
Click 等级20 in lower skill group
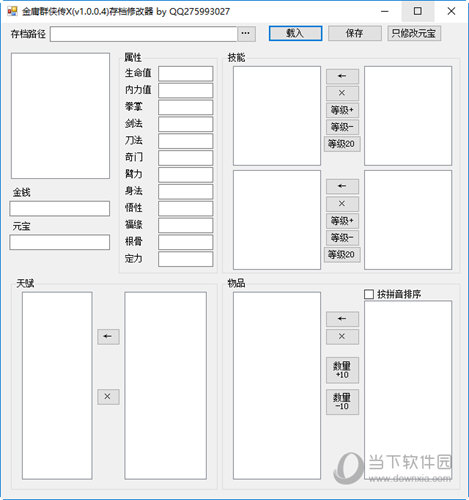342,255
